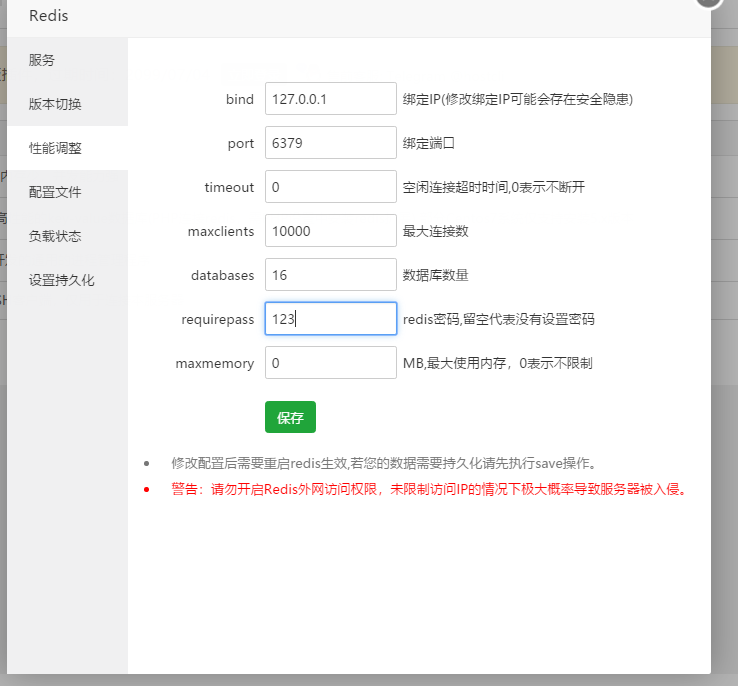
Task: Select the 性能调整 tab
Action: [x=67, y=148]
